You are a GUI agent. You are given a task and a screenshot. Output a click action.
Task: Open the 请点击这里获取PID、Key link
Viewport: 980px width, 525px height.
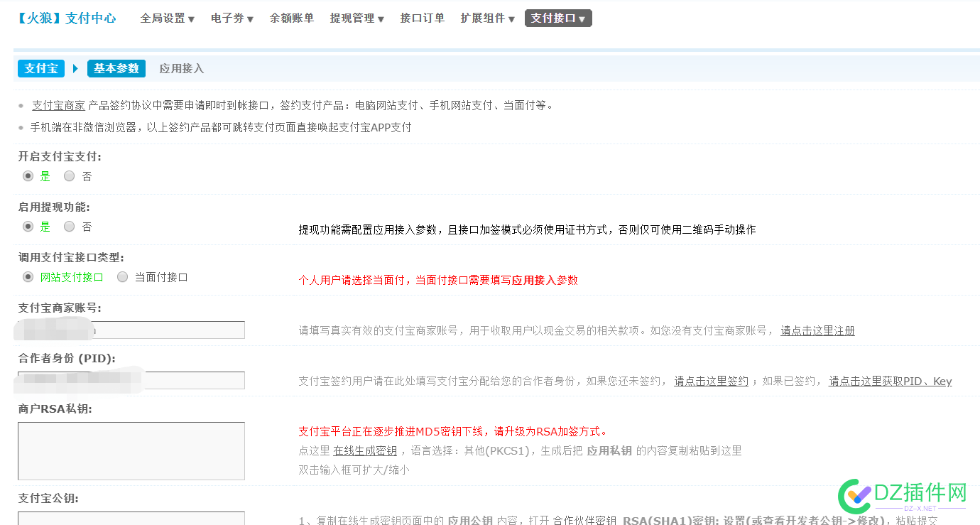pos(891,381)
